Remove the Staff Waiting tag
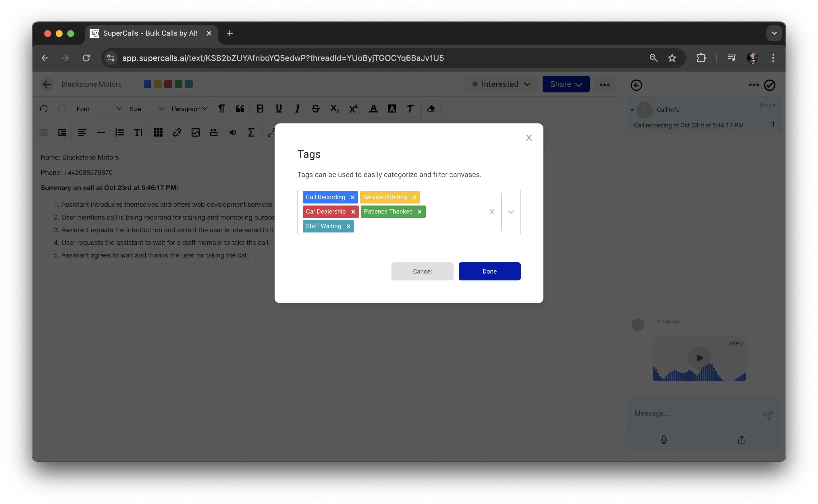 (348, 226)
